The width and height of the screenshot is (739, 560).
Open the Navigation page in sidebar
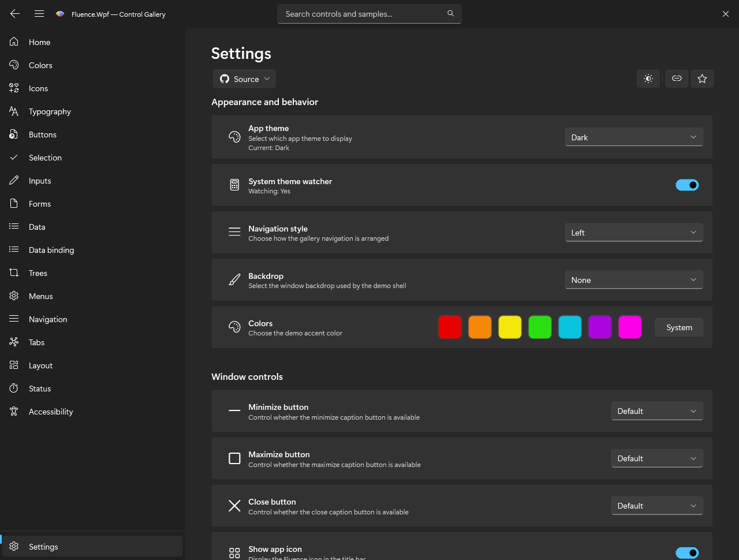click(x=92, y=319)
